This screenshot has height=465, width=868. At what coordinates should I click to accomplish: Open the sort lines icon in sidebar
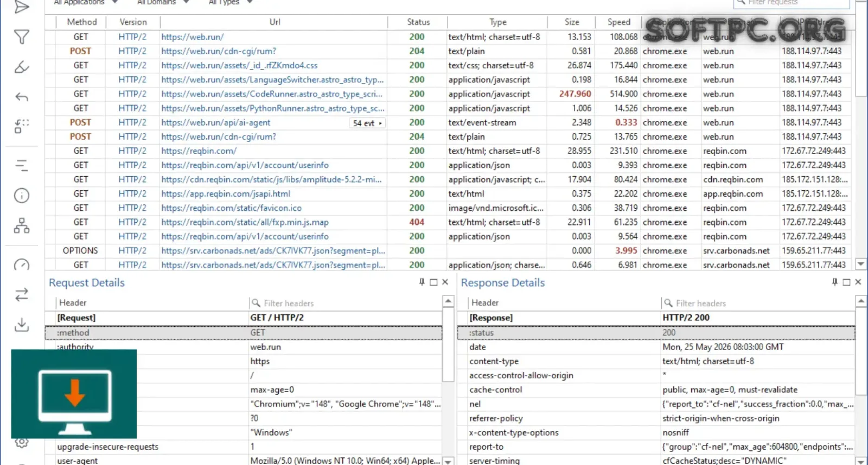[21, 165]
